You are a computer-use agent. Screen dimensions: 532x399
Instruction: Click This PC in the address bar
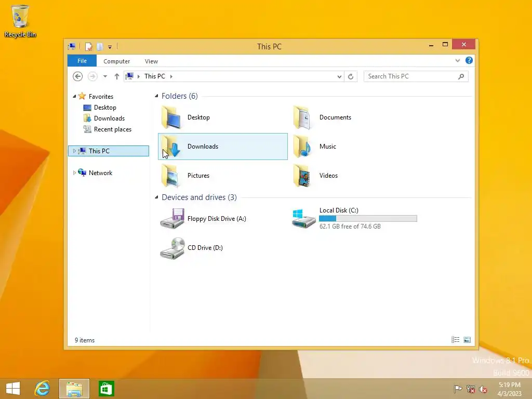pyautogui.click(x=155, y=76)
